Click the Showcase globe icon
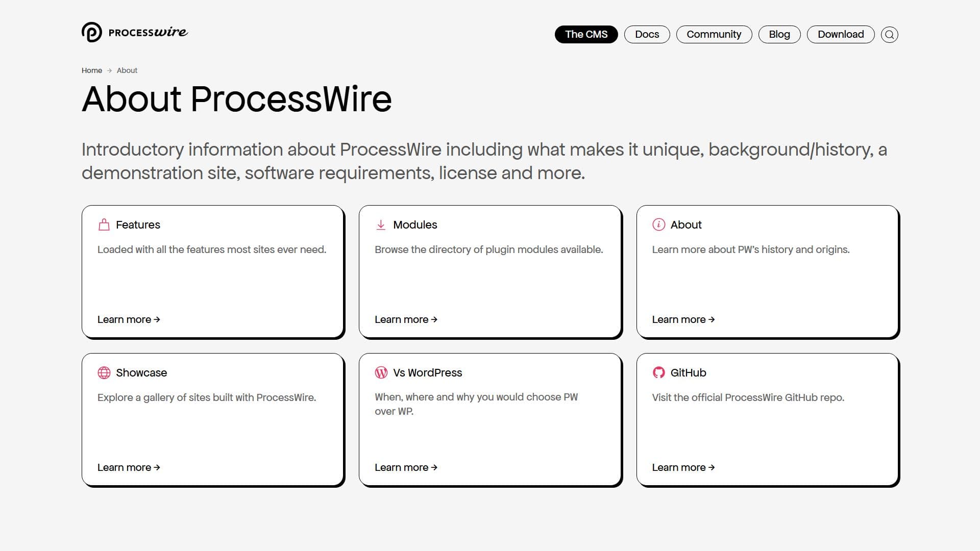 point(104,373)
